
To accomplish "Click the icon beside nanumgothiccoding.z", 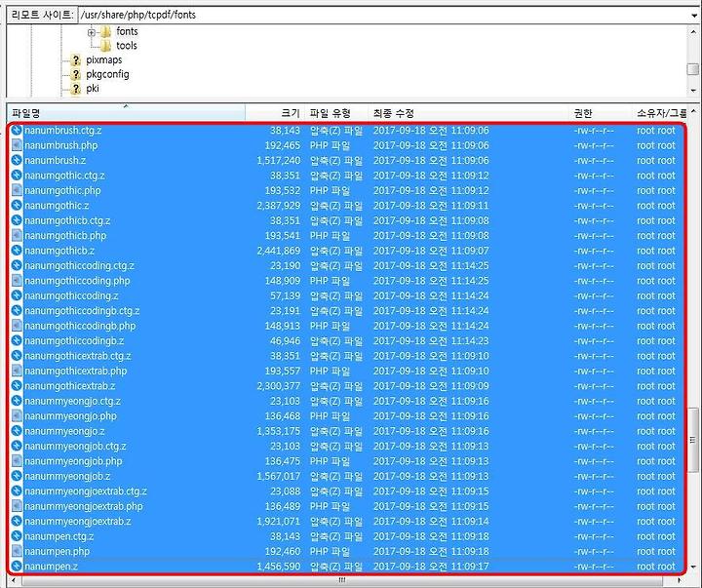I will (x=17, y=295).
